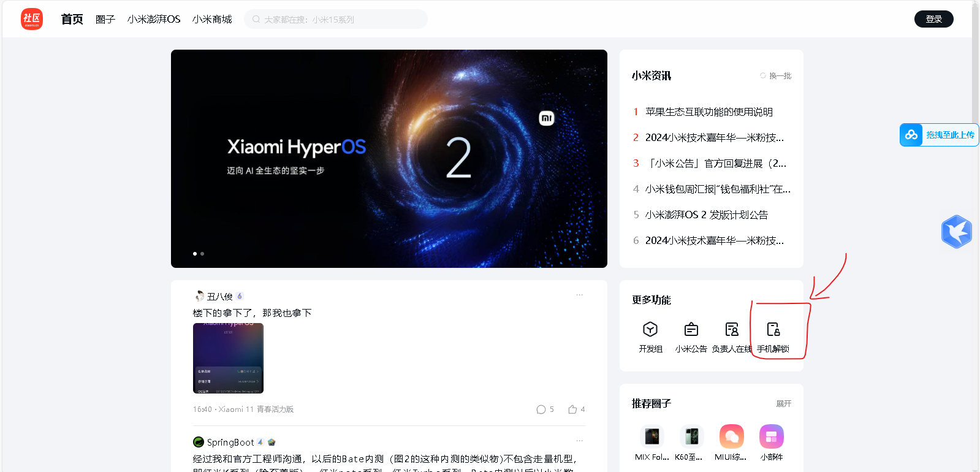Open the 小米商城 nav item
Image resolution: width=980 pixels, height=472 pixels.
pos(212,20)
